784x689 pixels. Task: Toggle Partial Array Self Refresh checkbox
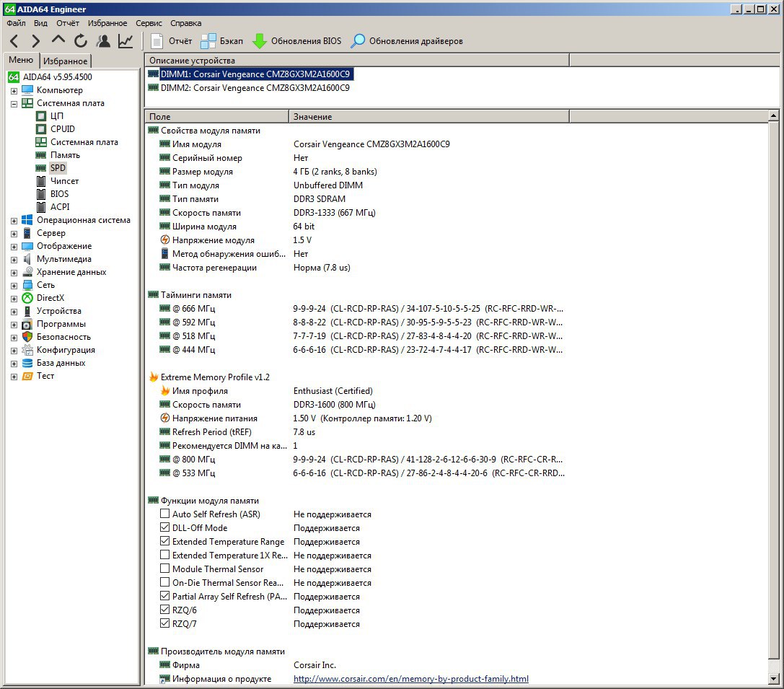[x=164, y=596]
